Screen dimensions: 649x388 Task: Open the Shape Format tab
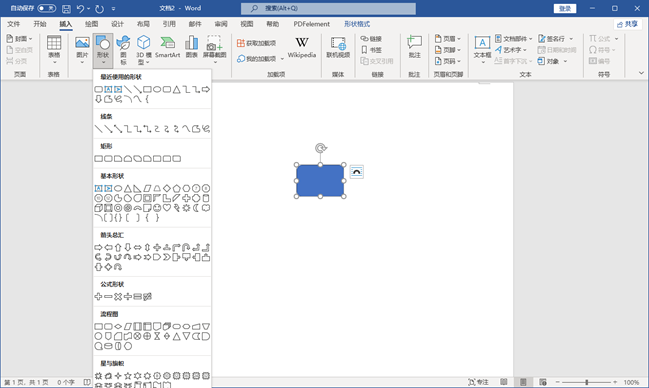point(357,24)
